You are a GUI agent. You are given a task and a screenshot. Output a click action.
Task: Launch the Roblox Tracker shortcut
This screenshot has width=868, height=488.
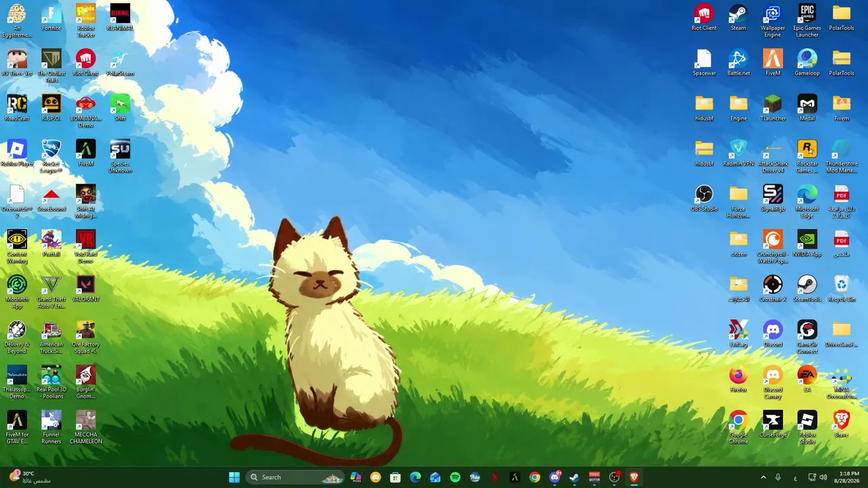coord(85,20)
